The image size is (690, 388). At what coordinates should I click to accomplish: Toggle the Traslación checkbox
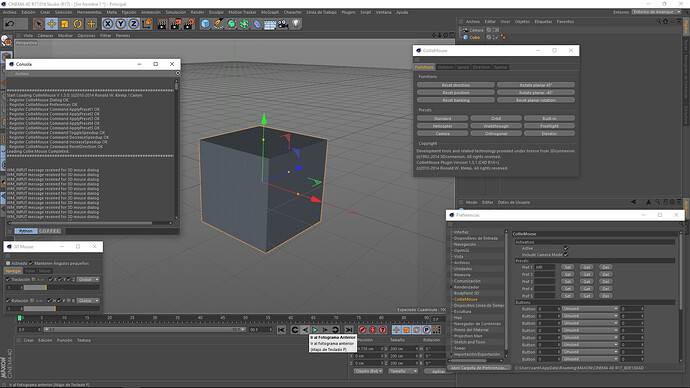point(8,279)
